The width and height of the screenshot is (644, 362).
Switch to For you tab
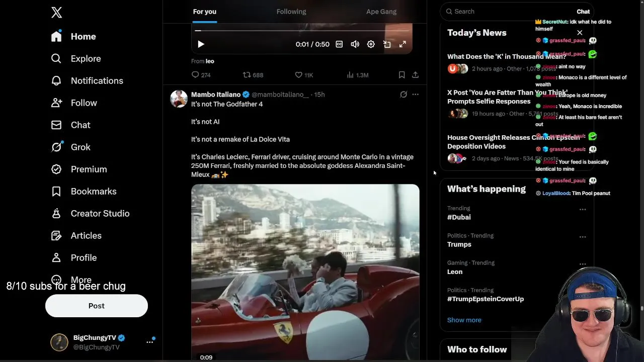point(205,11)
